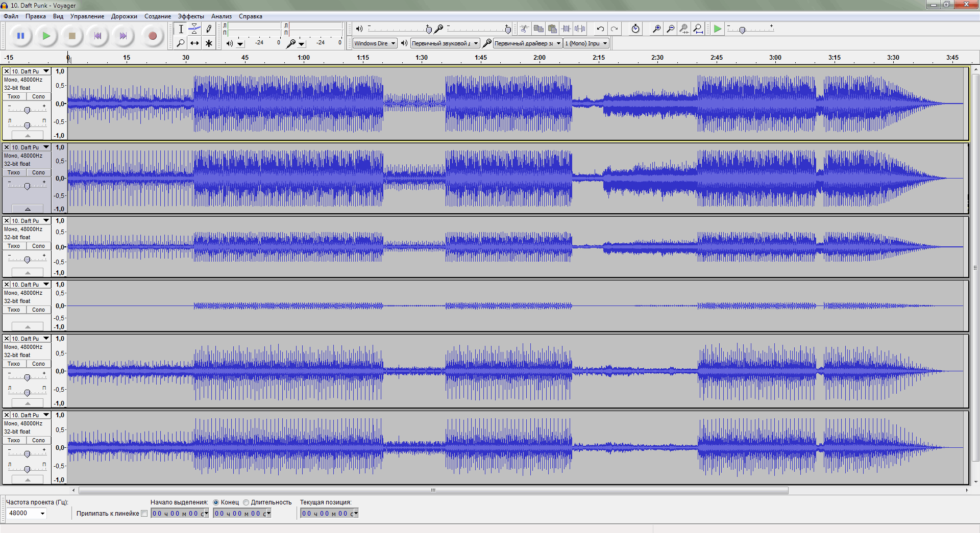The height and width of the screenshot is (533, 980).
Task: Toggle Тихо on the fourth (quiet) track
Action: (x=14, y=310)
